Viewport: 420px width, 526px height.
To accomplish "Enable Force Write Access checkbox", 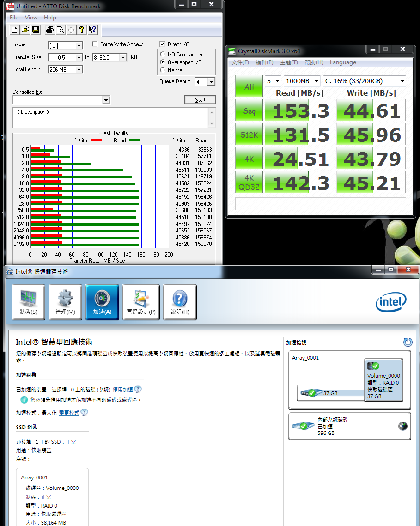I will [95, 44].
